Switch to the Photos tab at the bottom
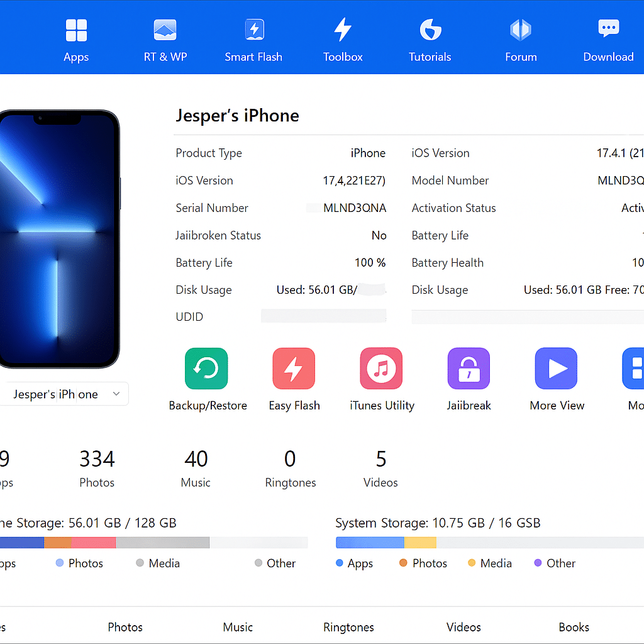Viewport: 644px width, 644px height. coord(125,627)
